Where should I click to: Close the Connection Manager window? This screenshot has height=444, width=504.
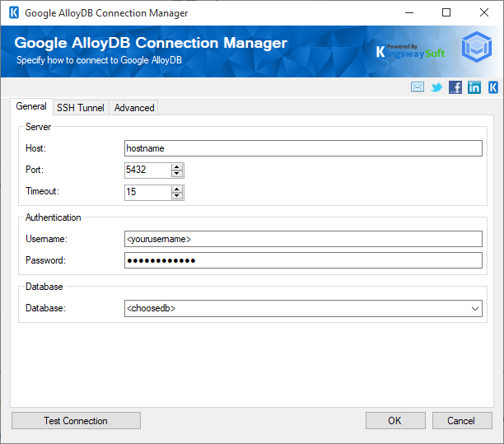483,13
